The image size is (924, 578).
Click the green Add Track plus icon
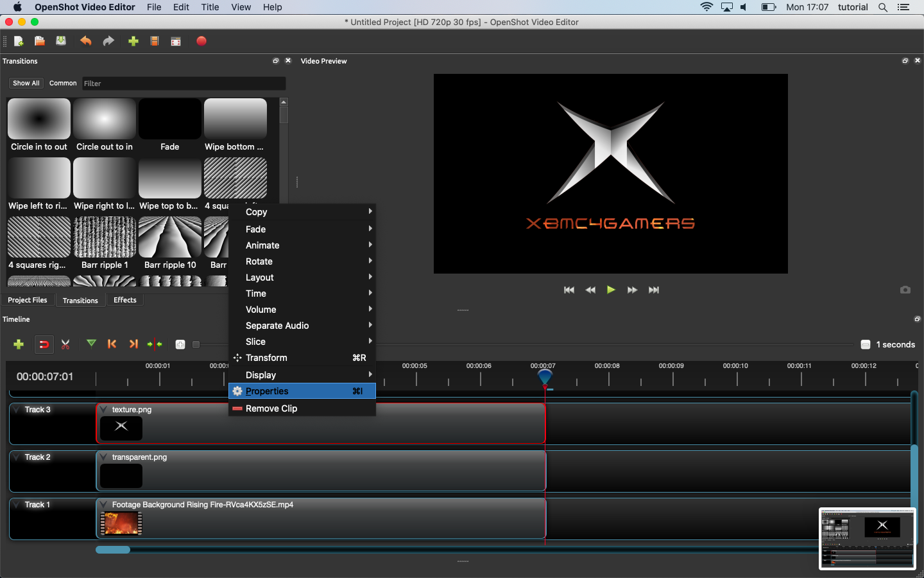point(19,344)
